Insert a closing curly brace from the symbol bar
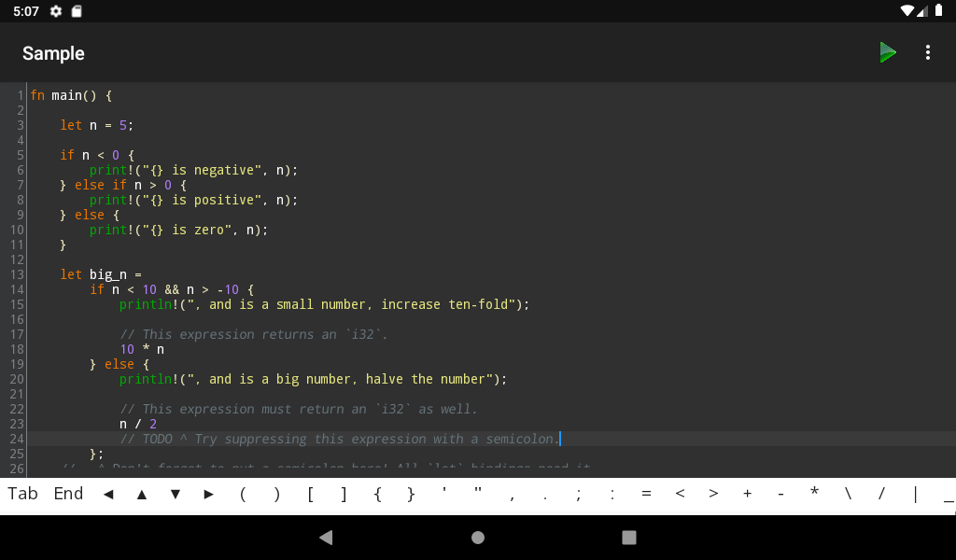956x560 pixels. pos(411,494)
